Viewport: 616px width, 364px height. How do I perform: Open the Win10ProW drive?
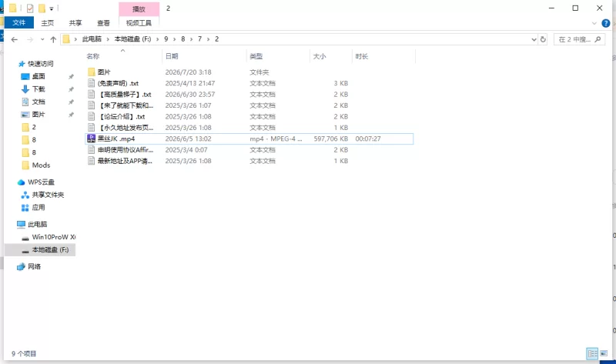click(53, 237)
